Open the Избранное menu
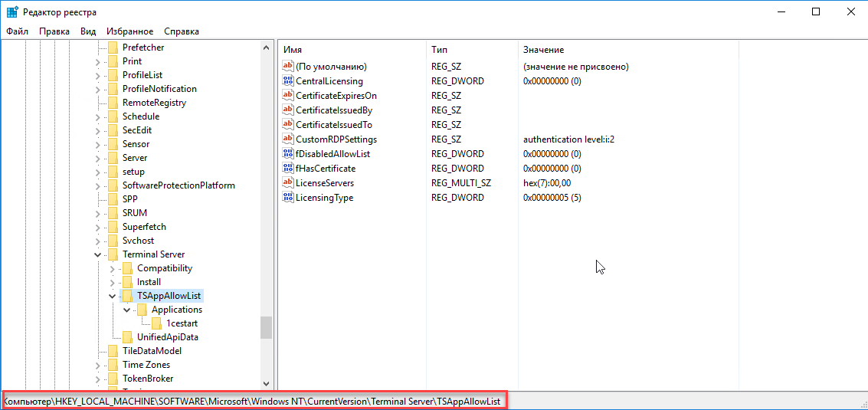 tap(130, 31)
